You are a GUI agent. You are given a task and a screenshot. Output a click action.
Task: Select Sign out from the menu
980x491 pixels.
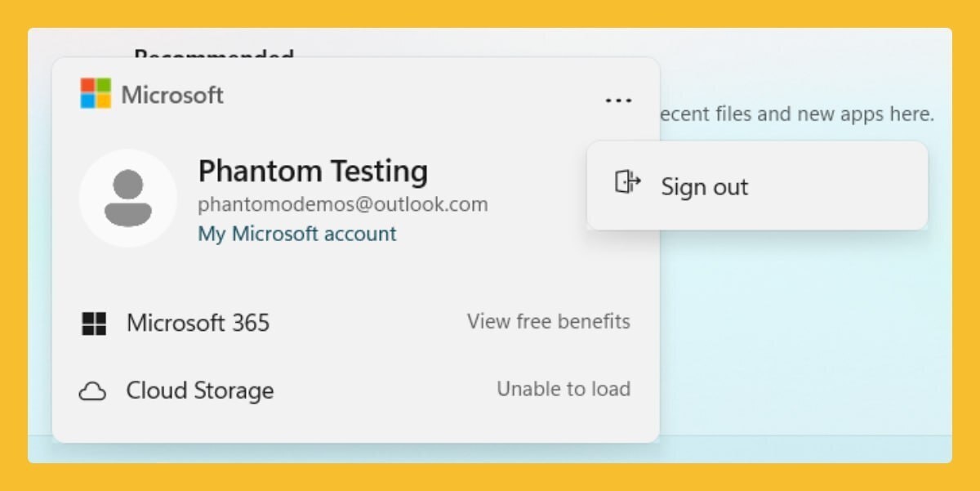704,187
